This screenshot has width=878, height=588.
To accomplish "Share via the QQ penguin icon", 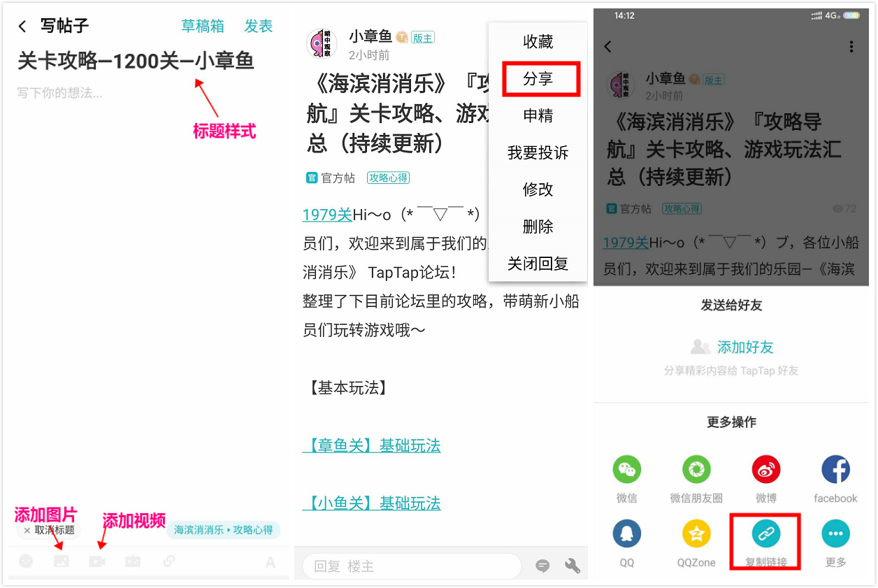I will 627,534.
